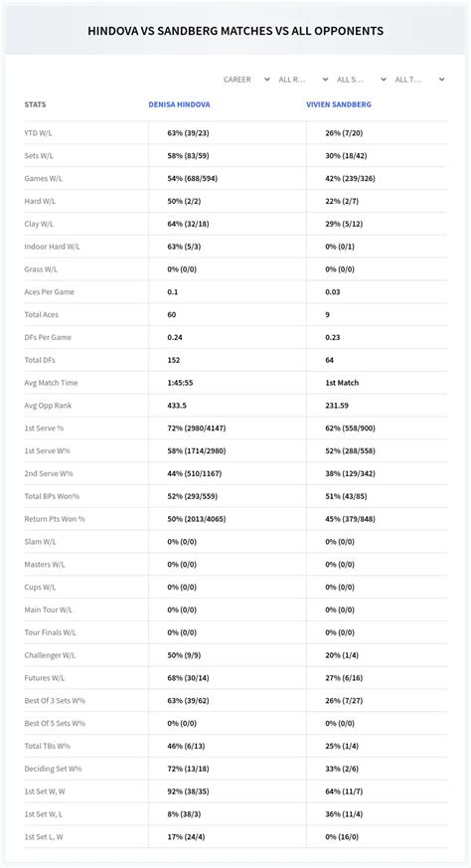Click Hindova's 1st Serve % value
The height and width of the screenshot is (868, 471).
point(197,429)
